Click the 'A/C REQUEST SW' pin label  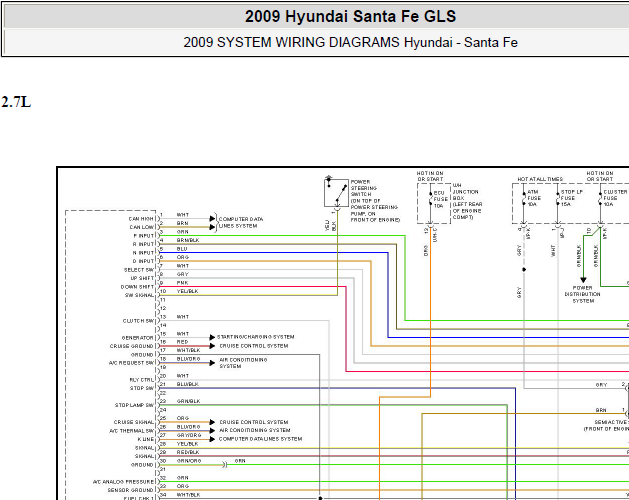132,363
